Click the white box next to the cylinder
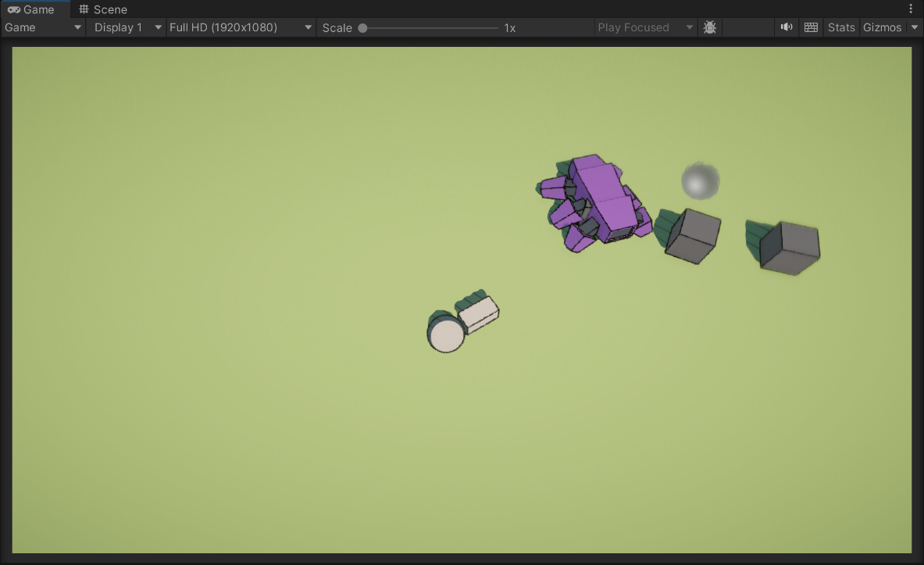 [479, 314]
